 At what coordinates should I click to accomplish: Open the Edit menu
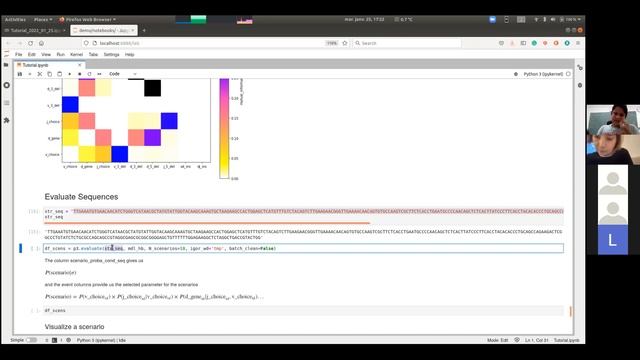(32, 54)
